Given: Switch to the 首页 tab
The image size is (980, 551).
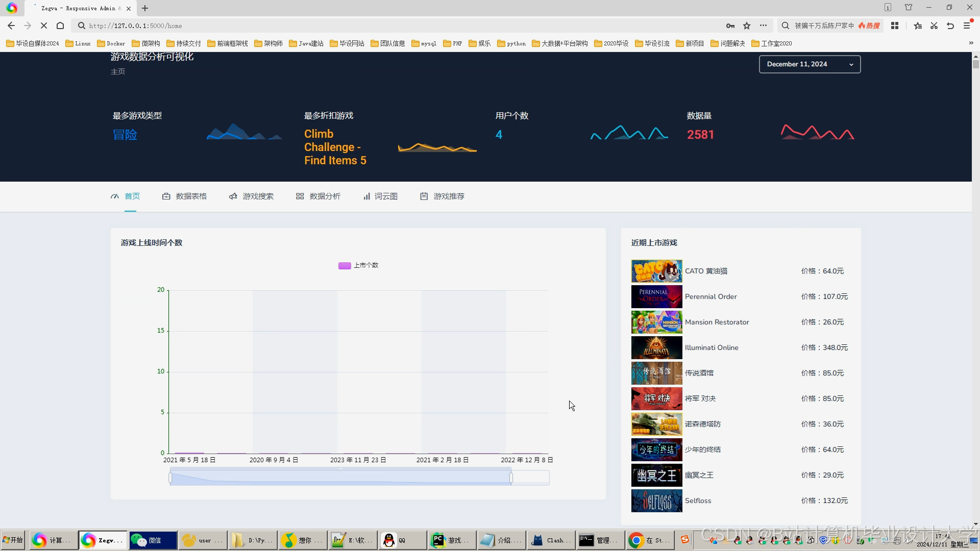Looking at the screenshot, I should (x=133, y=196).
